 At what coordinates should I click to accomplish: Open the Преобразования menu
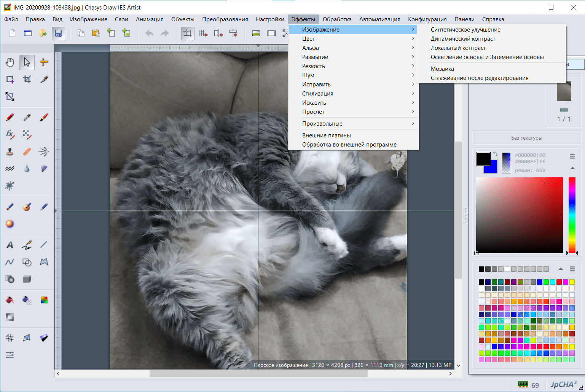coord(225,19)
